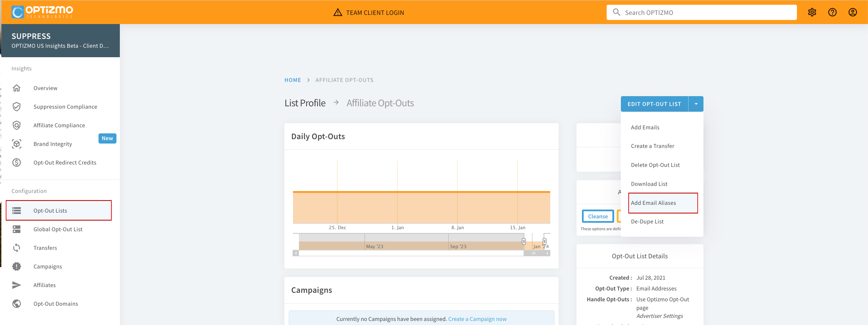Click the Overview home icon
The height and width of the screenshot is (325, 868).
coord(17,88)
